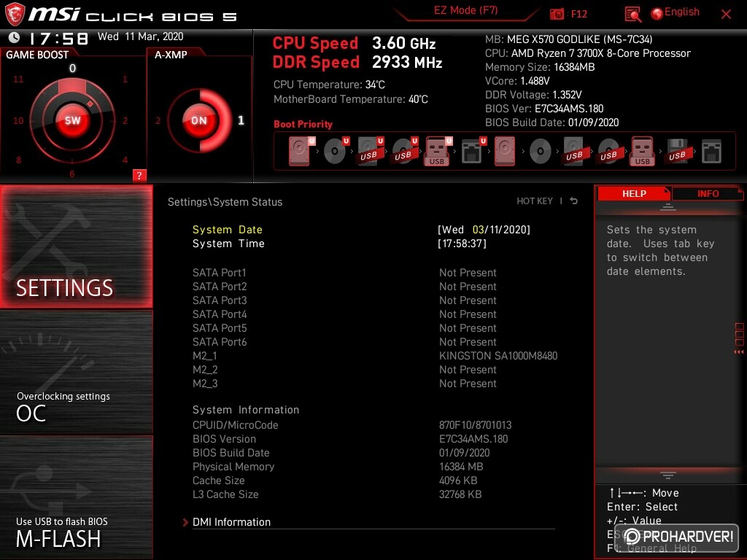Select the System Time row label
The image size is (747, 560).
coord(228,244)
